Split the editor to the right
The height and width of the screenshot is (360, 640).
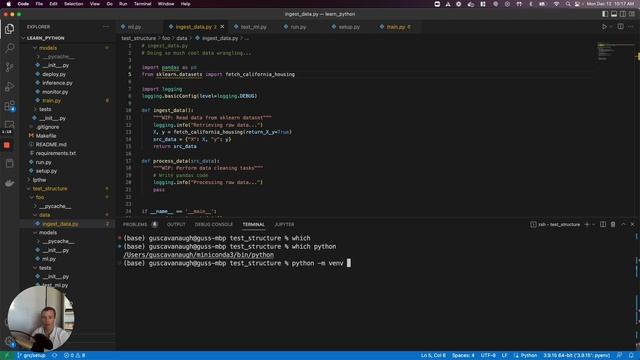(x=620, y=27)
